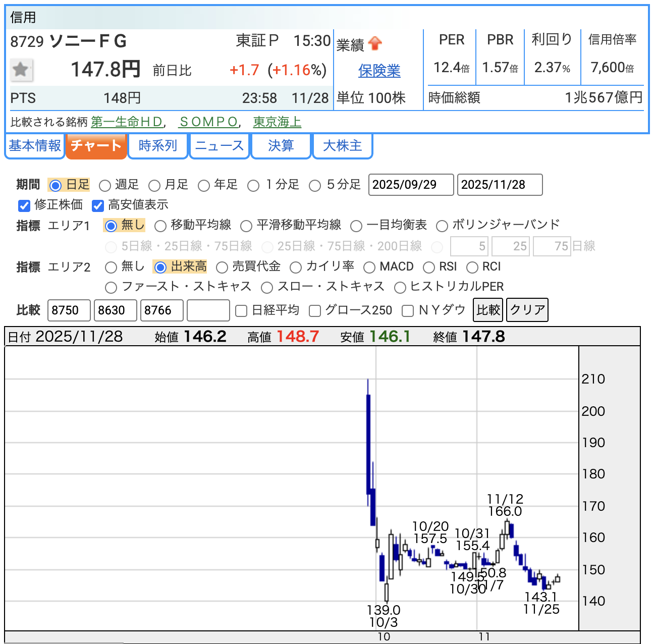Viewport: 654px width, 644px height.
Task: Toggle the 高安値表示 checkbox
Action: click(98, 205)
